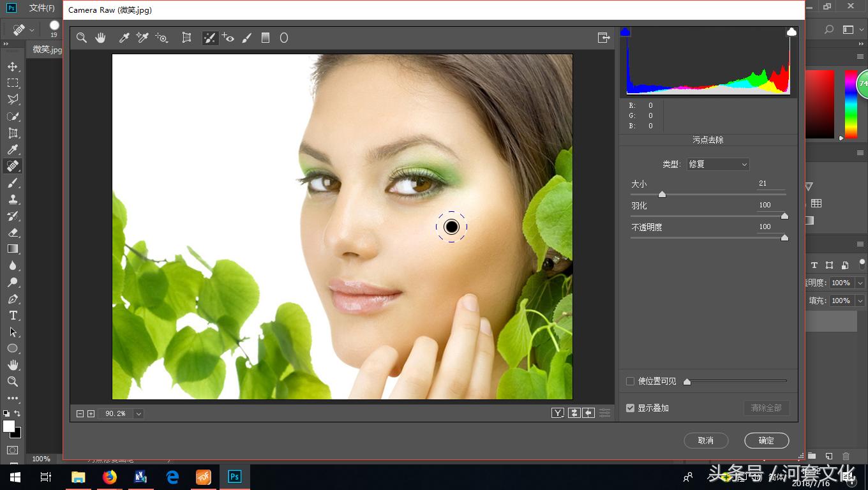Open the Transform tool in Camera Raw
868x490 pixels.
[186, 38]
